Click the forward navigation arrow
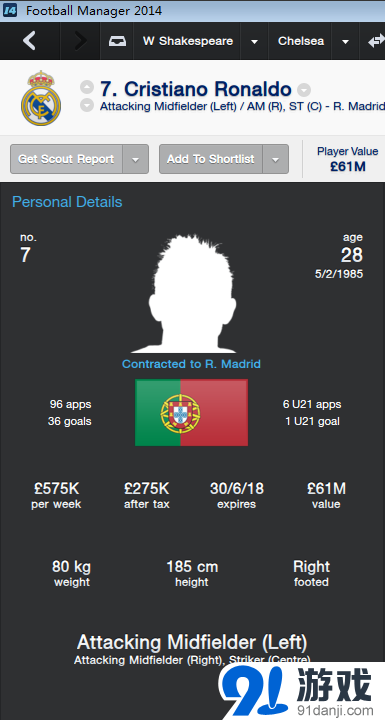The height and width of the screenshot is (720, 385). click(80, 41)
